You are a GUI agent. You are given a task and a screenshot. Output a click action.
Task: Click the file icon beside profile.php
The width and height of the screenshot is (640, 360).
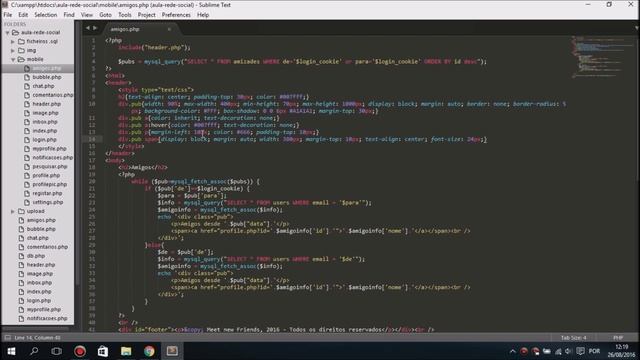[27, 176]
